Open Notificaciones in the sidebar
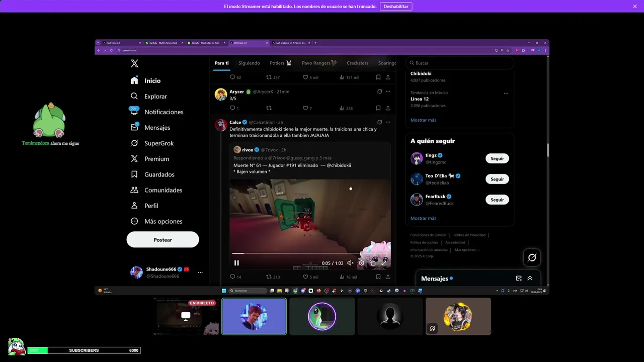Image resolution: width=644 pixels, height=362 pixels. click(157, 112)
